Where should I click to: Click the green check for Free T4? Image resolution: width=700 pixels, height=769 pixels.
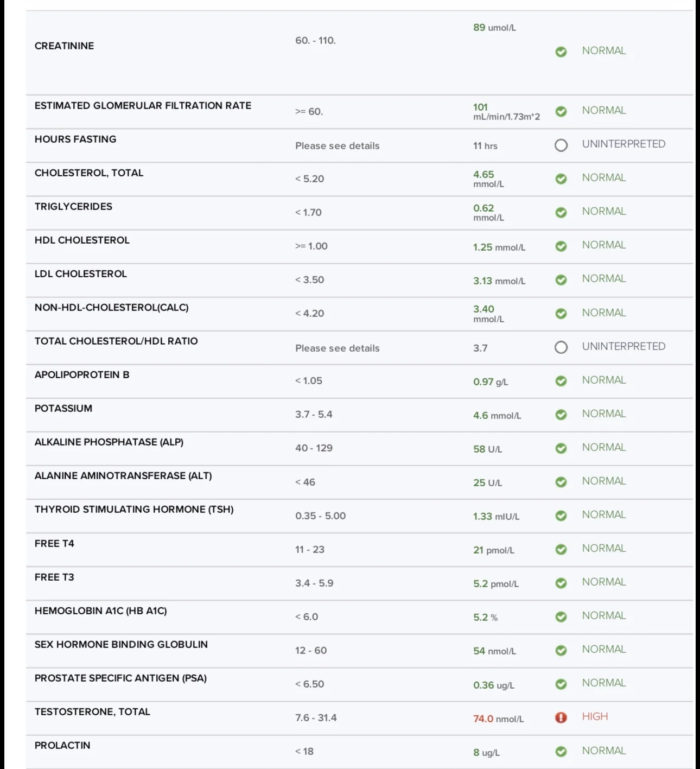[x=561, y=549]
